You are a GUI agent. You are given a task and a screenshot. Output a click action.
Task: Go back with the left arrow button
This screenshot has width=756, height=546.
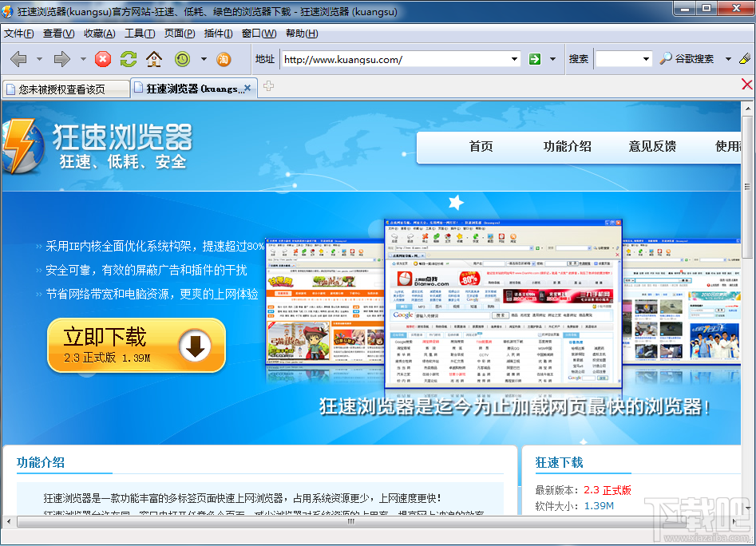coord(18,59)
